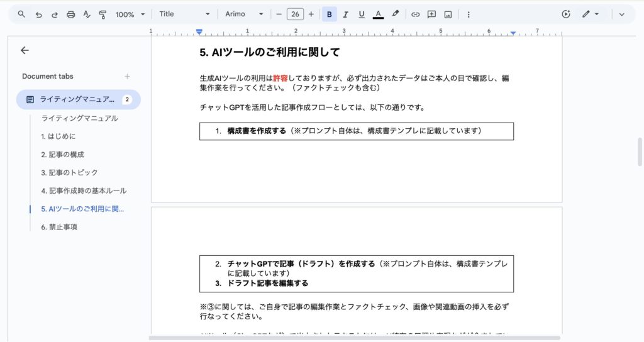This screenshot has width=644, height=342.
Task: Click the print icon
Action: tap(70, 14)
